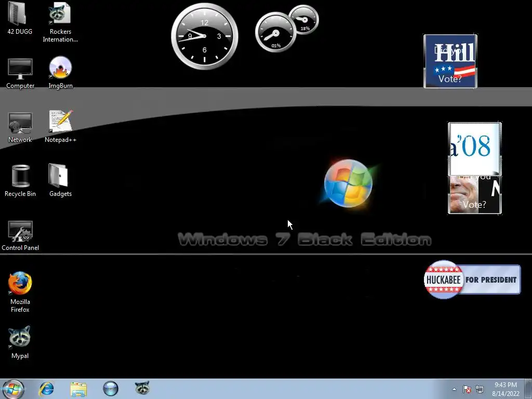This screenshot has width=532, height=399.
Task: Click the Hill 'Vote?' gadget
Action: coord(450,61)
